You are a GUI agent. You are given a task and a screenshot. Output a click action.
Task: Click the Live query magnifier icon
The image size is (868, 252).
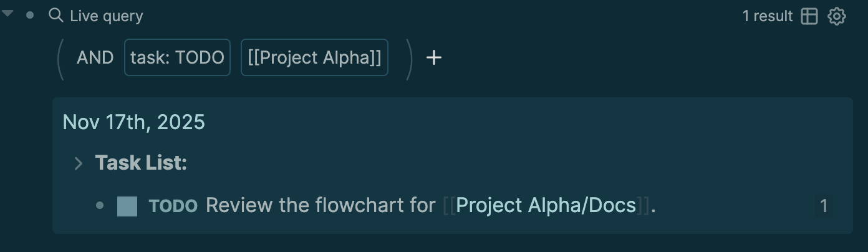[x=56, y=16]
